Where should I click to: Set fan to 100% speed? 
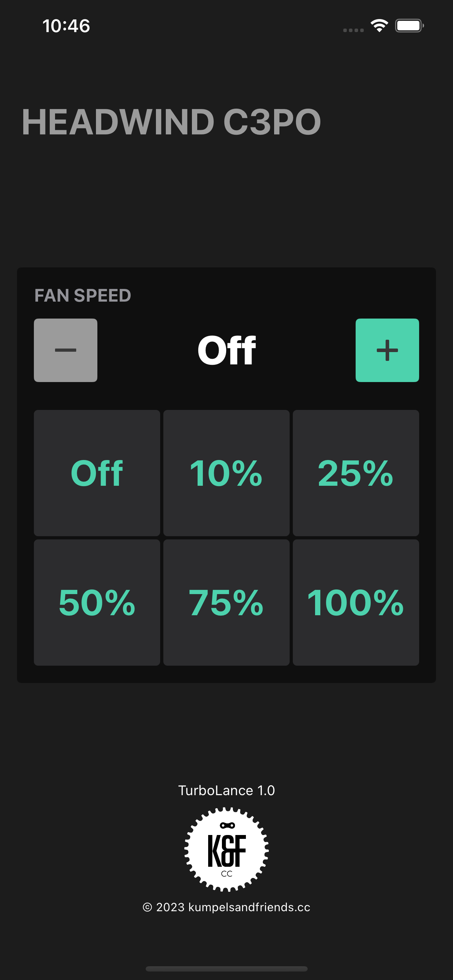click(356, 602)
